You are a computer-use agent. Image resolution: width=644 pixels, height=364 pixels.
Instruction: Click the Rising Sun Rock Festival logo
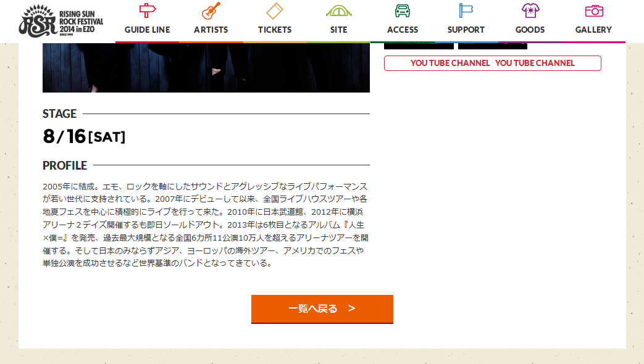coord(61,20)
